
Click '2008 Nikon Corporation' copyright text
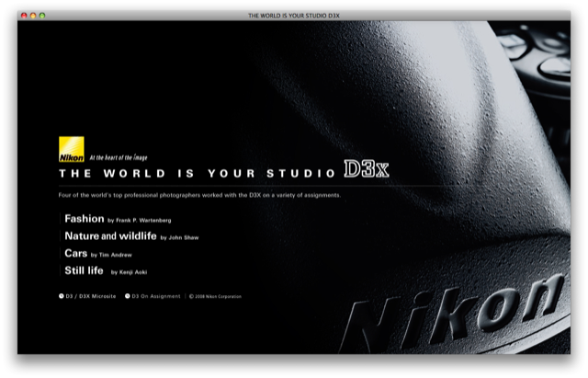(215, 296)
